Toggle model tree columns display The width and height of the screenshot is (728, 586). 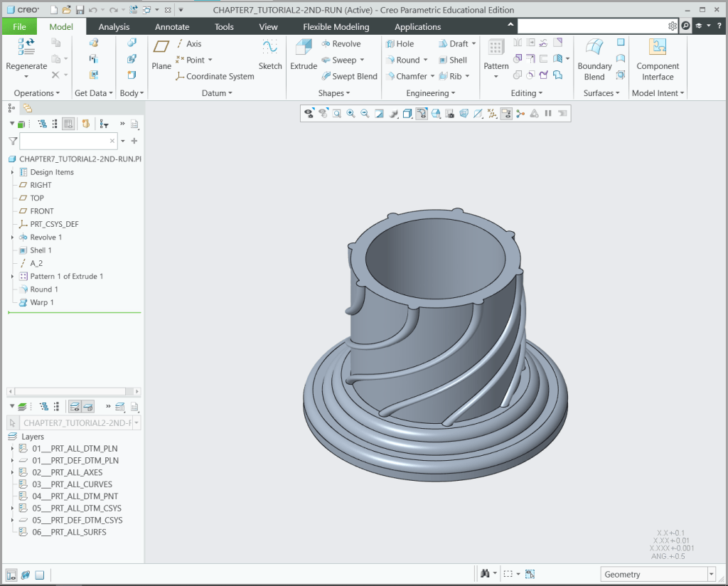click(68, 124)
